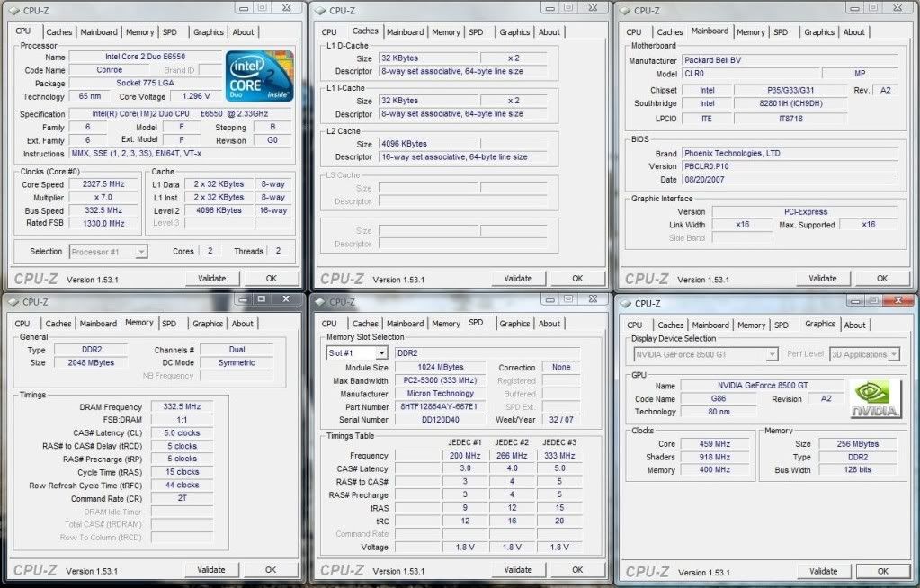Click the CPU-Z title bar icon of the memory Timings window
This screenshot has height=588, width=920.
(x=14, y=302)
